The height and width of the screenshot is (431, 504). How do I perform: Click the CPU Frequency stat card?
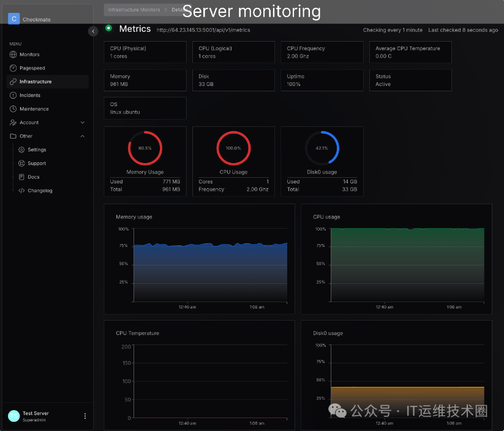(x=322, y=52)
